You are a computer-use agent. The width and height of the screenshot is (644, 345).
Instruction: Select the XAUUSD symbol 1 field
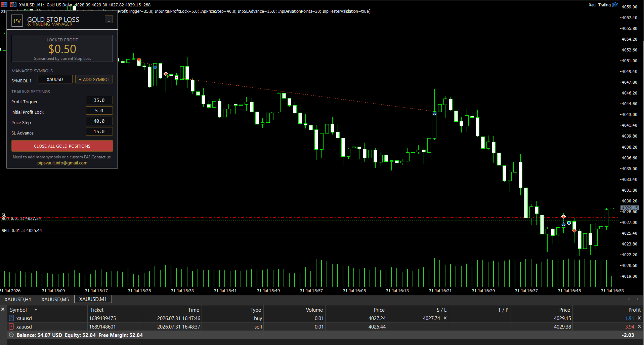point(55,79)
